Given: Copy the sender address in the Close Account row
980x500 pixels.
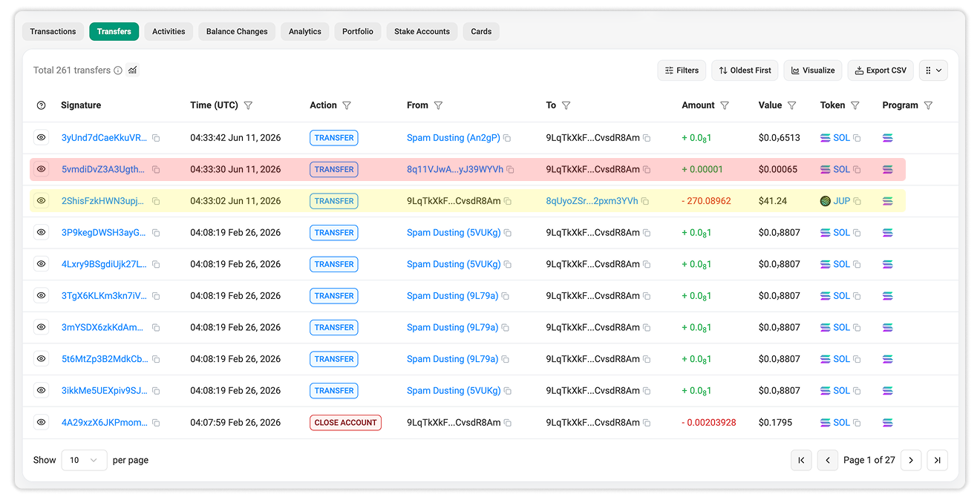Looking at the screenshot, I should (508, 423).
